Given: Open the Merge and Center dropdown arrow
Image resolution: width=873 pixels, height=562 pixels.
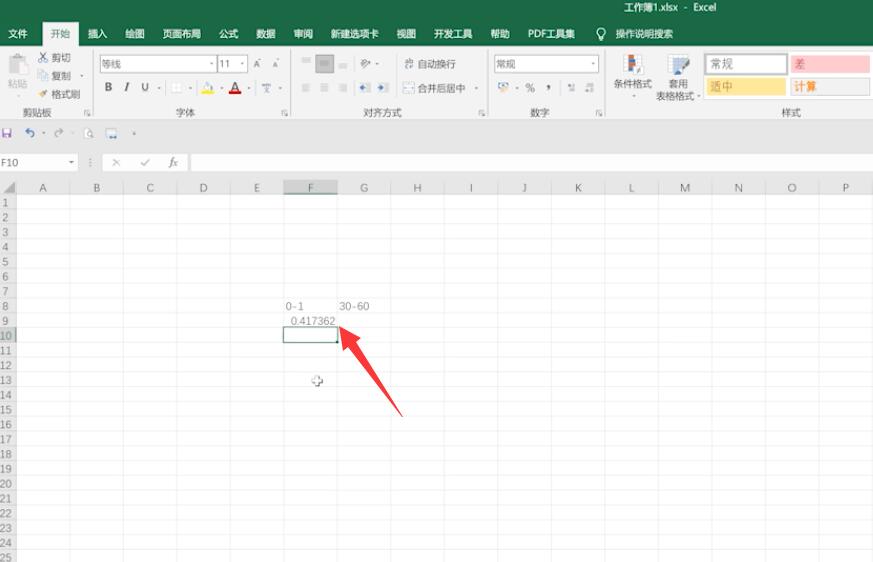Looking at the screenshot, I should pyautogui.click(x=477, y=88).
